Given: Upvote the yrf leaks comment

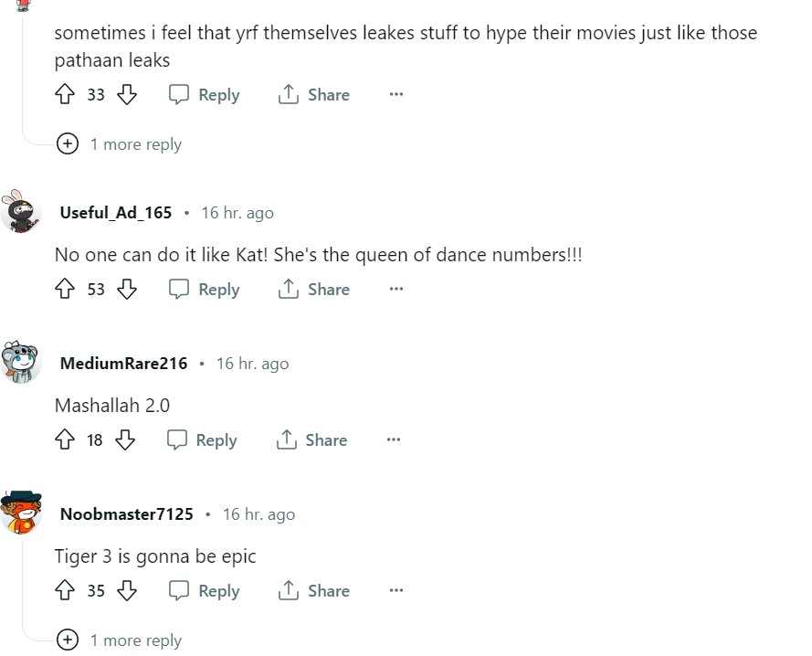Looking at the screenshot, I should 65,95.
